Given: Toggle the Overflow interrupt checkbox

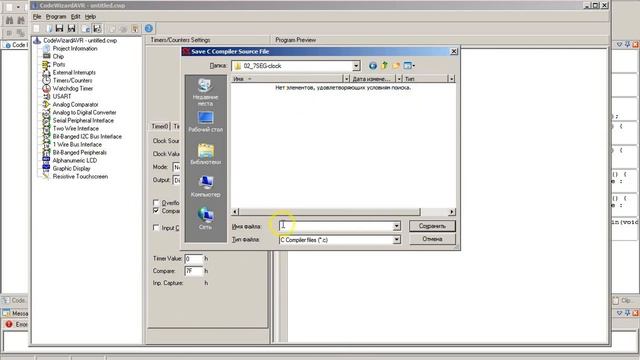Looking at the screenshot, I should [x=156, y=202].
